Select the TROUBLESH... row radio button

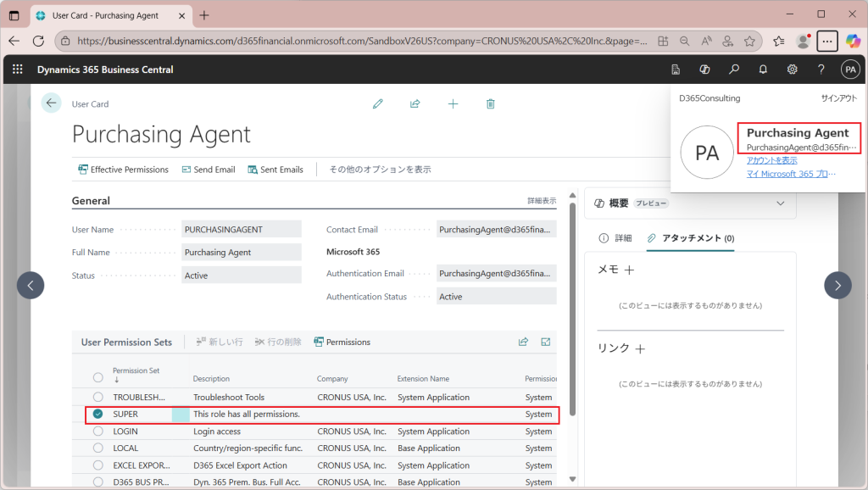[98, 397]
